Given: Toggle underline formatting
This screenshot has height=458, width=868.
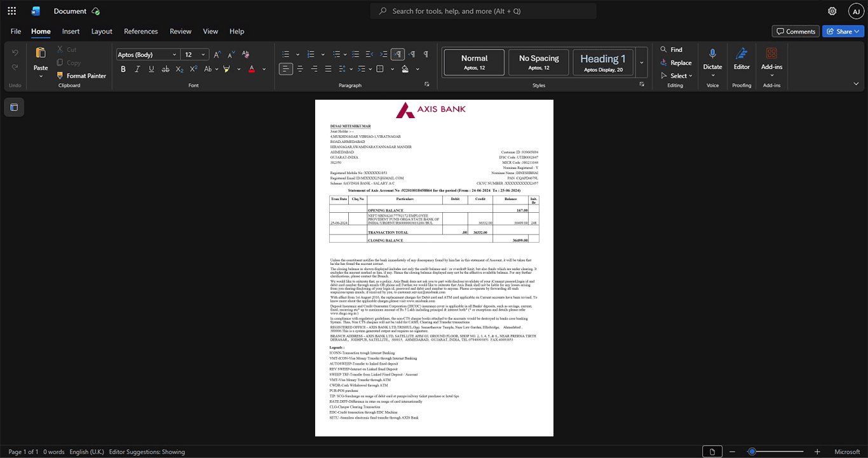Looking at the screenshot, I should click(x=151, y=69).
